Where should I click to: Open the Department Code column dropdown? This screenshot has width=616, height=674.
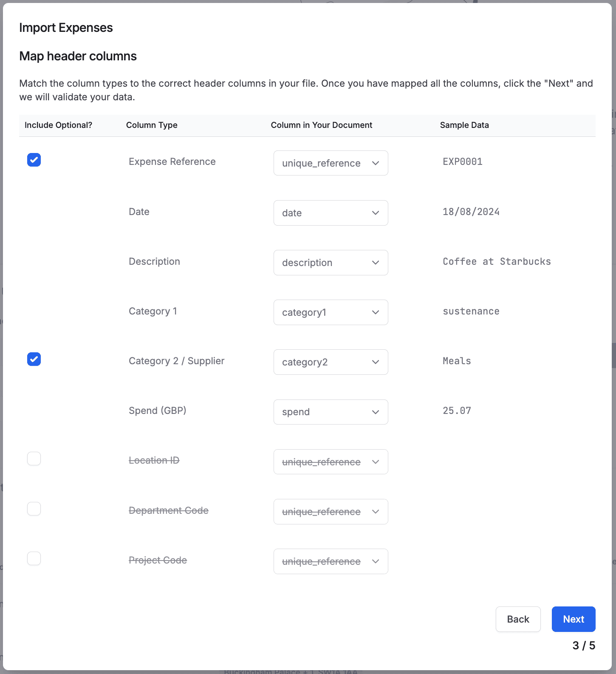click(331, 512)
